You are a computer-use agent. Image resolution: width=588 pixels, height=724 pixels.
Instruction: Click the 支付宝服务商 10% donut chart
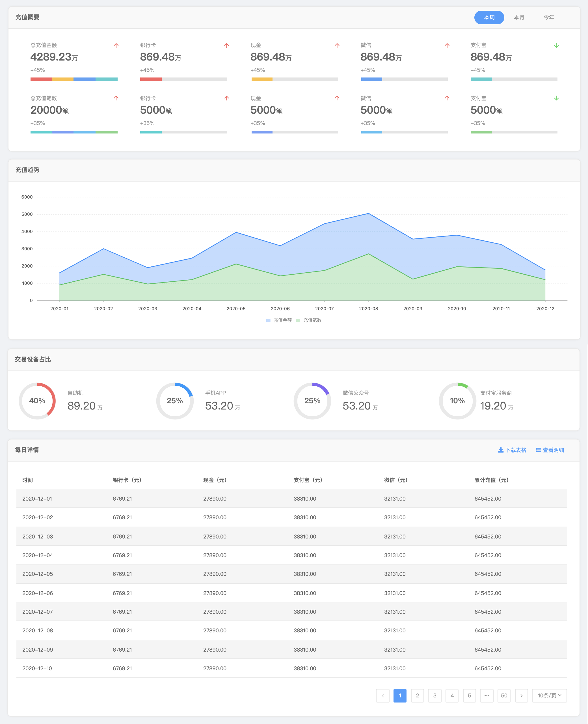(457, 401)
